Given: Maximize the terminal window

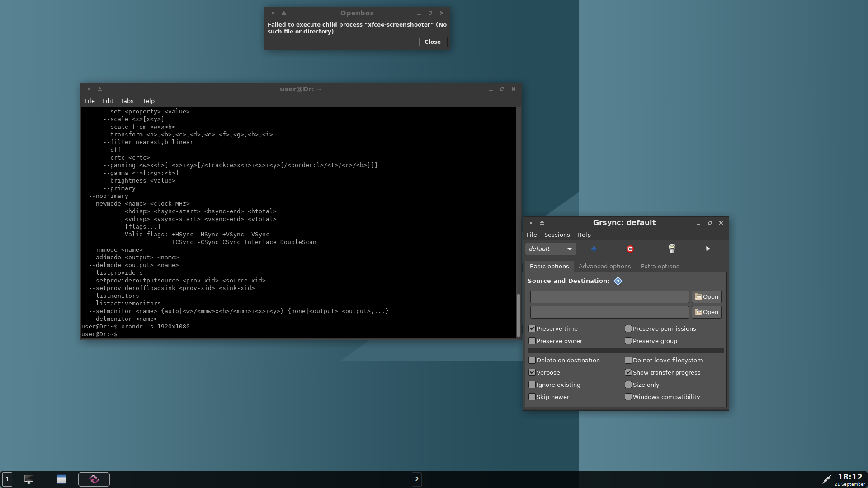Looking at the screenshot, I should [x=502, y=89].
